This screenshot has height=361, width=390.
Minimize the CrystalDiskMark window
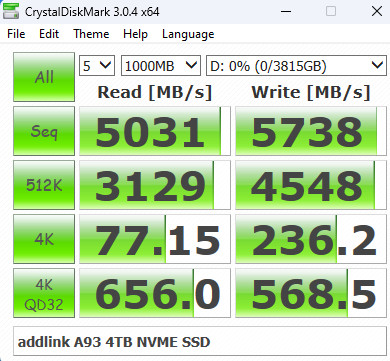pos(286,11)
